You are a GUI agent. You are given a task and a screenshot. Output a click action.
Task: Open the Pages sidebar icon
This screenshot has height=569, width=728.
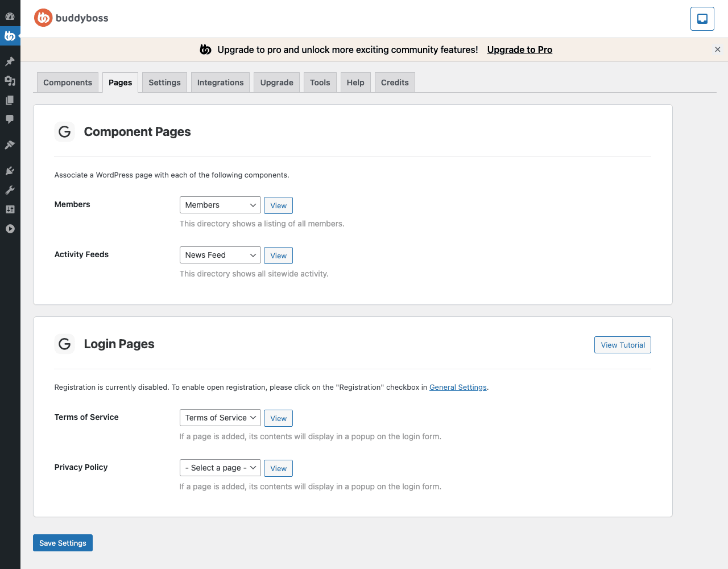[10, 100]
